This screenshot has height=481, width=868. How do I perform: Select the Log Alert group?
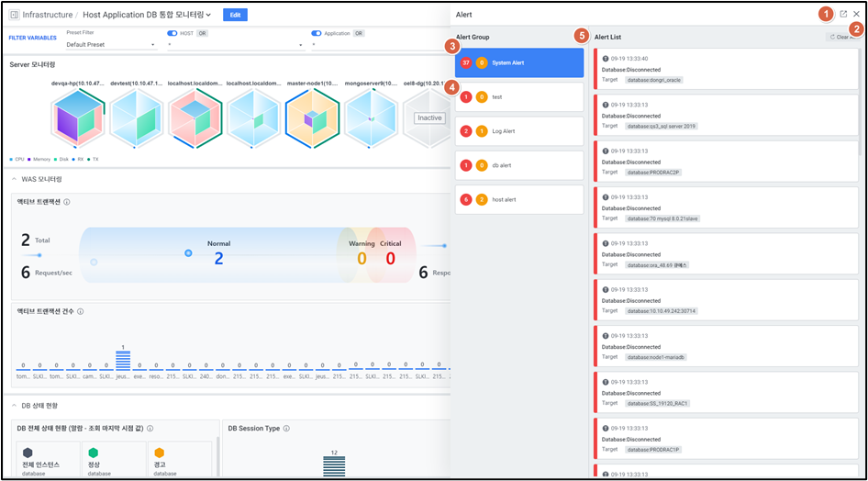[x=519, y=131]
